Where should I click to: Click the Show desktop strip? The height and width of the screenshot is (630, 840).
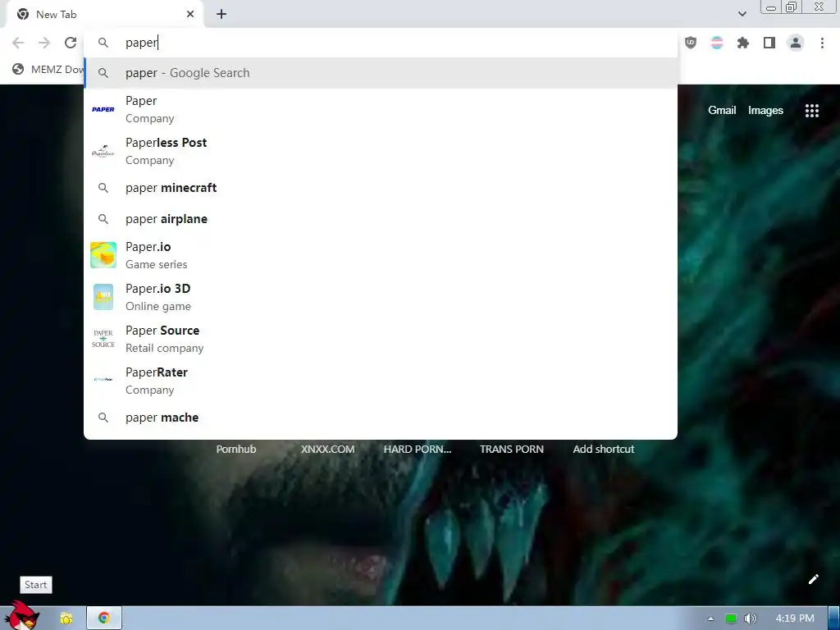834,619
